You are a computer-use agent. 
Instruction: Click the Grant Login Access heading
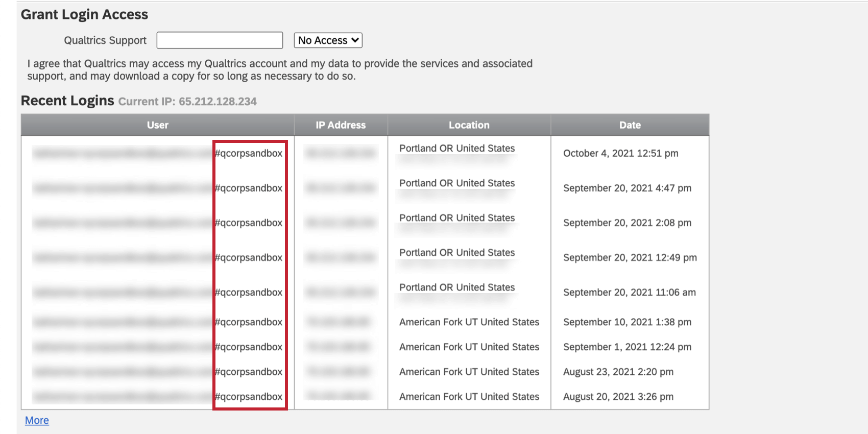point(84,14)
